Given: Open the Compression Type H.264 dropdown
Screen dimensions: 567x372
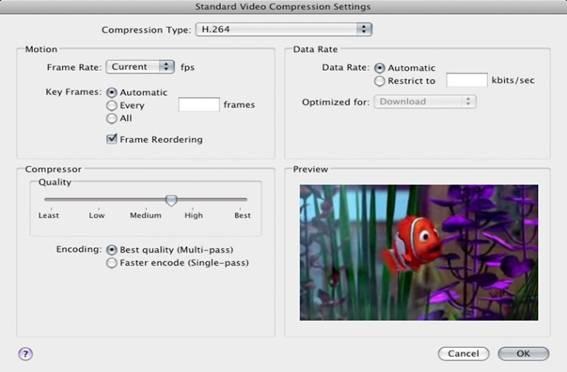Looking at the screenshot, I should tap(284, 29).
